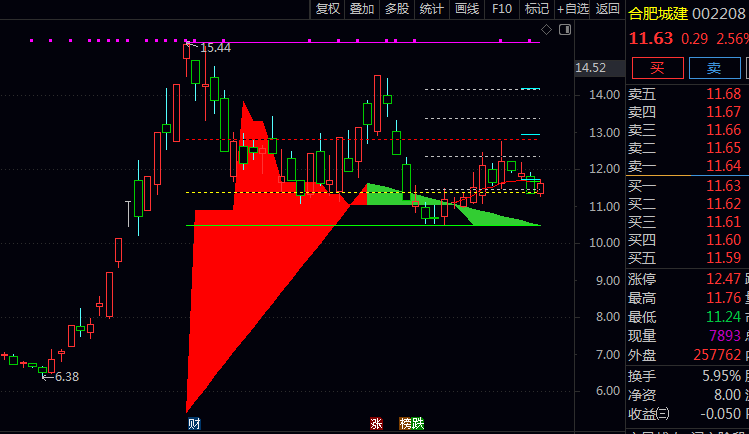Click 卖四 price 11.67

point(724,112)
